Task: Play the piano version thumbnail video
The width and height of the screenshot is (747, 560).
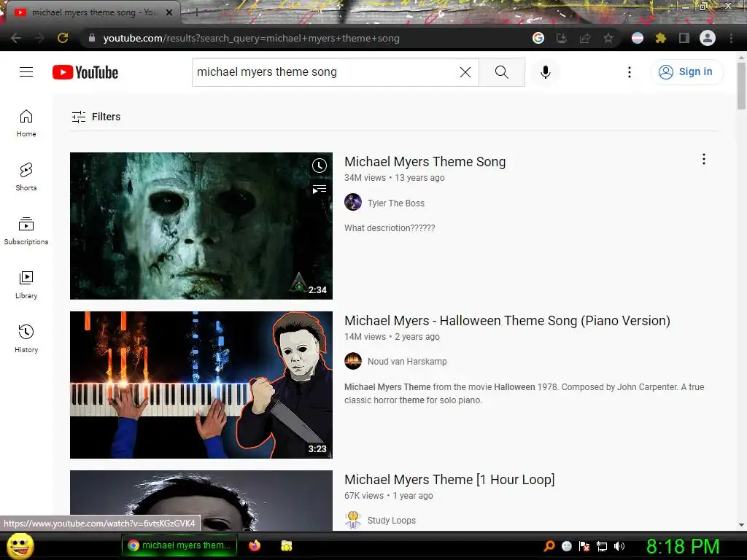Action: [201, 385]
